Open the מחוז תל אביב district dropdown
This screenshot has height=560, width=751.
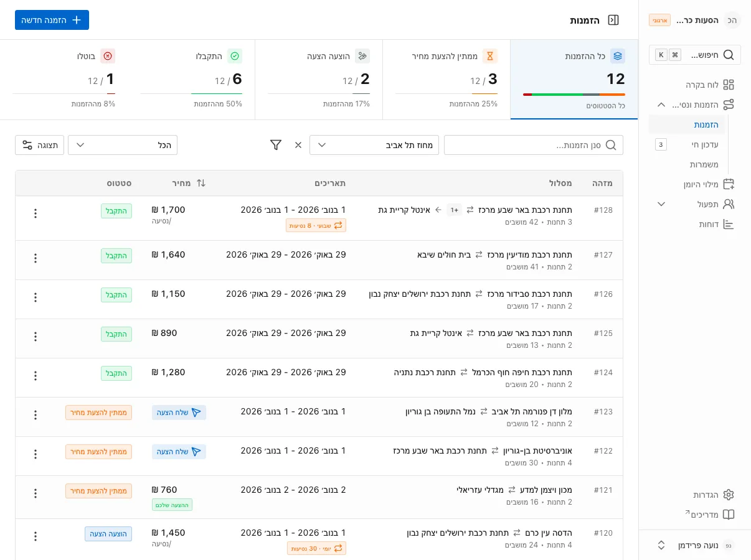(374, 145)
